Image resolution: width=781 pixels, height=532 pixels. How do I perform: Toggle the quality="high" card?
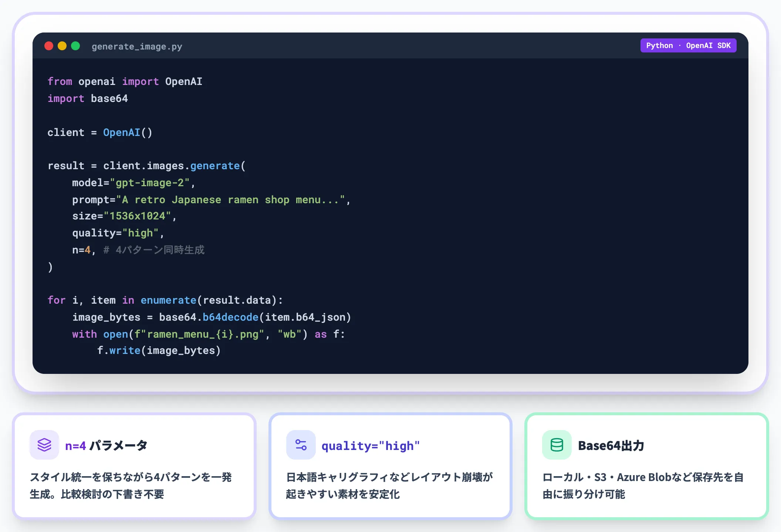pos(390,465)
